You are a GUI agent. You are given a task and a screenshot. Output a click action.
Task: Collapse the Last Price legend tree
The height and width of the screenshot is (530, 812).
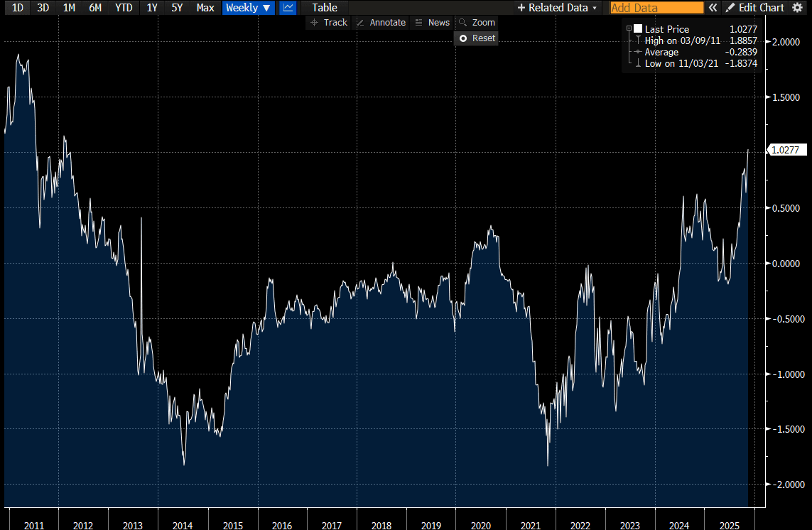coord(629,29)
